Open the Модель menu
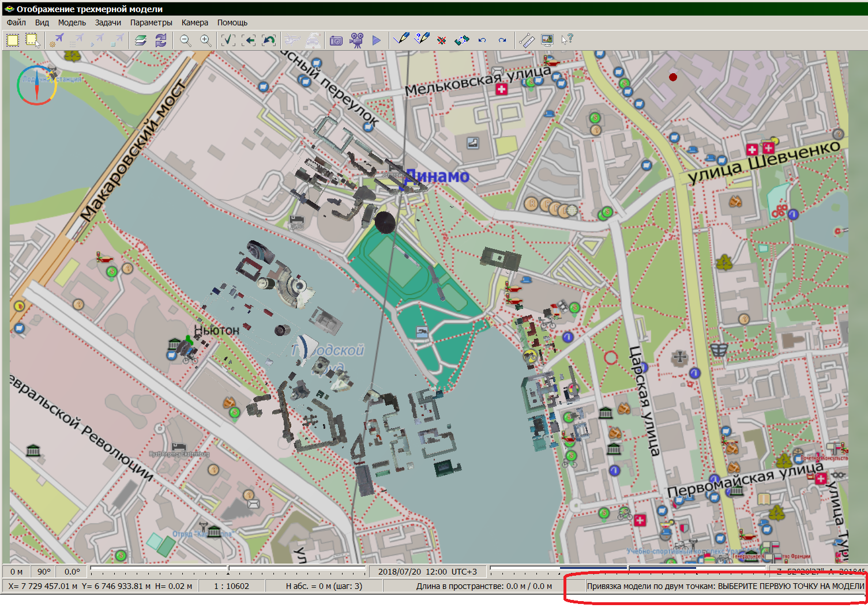Image resolution: width=868 pixels, height=608 pixels. click(x=72, y=22)
